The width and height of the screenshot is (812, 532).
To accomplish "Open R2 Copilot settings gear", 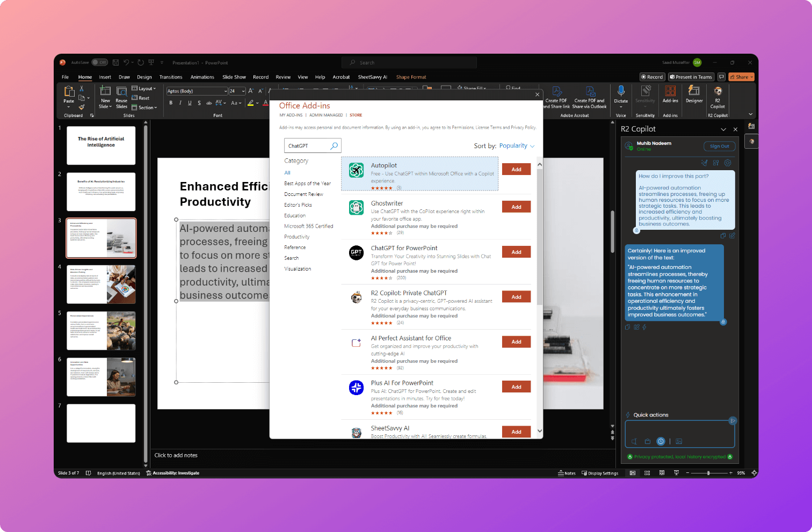I will [x=728, y=163].
